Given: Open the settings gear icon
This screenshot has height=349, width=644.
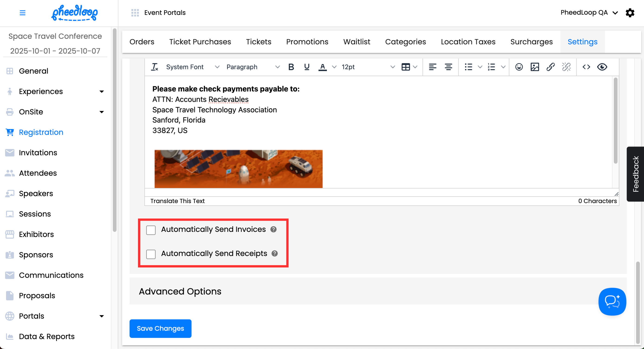Looking at the screenshot, I should 630,13.
